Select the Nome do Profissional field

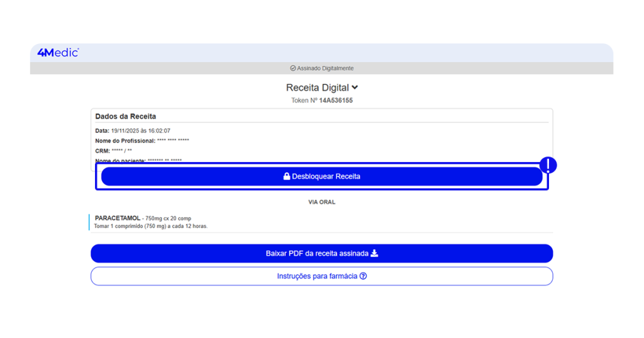point(142,141)
